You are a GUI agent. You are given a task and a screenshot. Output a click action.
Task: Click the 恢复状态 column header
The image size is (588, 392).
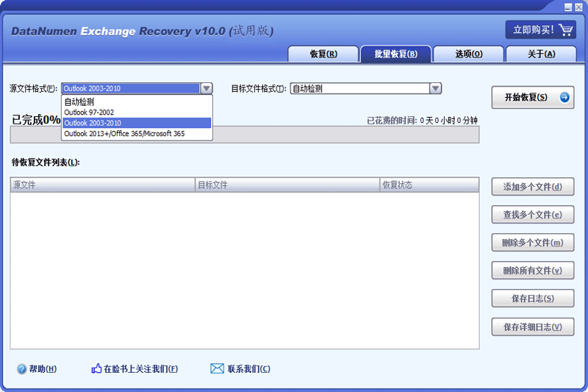[429, 185]
